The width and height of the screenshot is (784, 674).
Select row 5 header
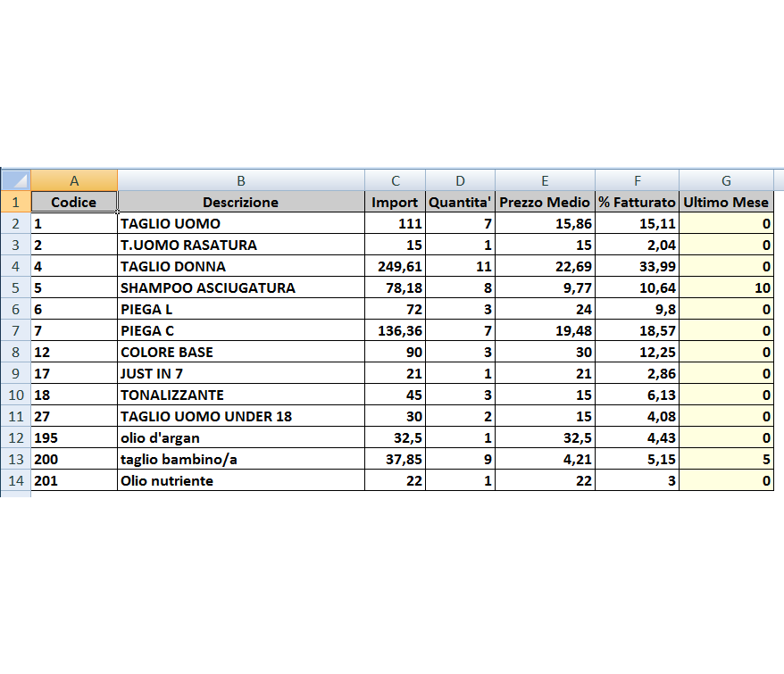coord(15,287)
